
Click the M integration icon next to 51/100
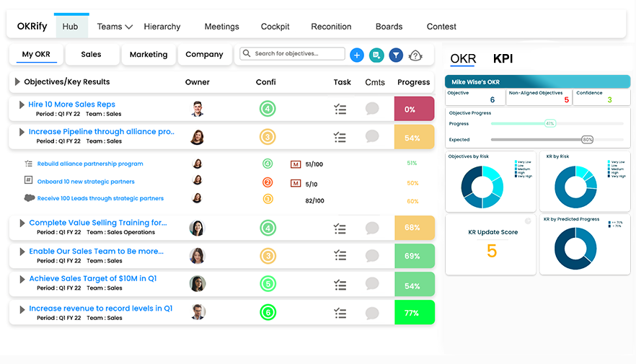coord(295,164)
